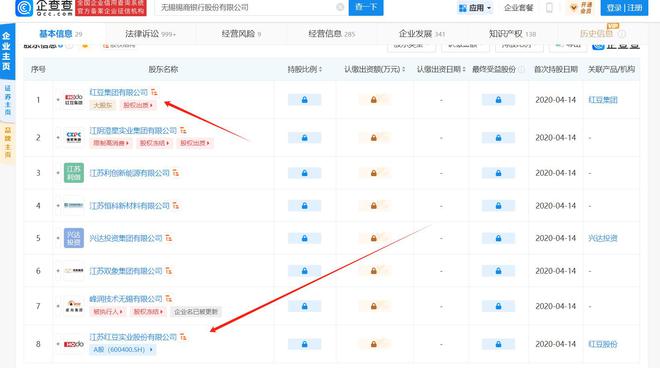Open equity chart icon beside 江苏红豆实业股份有限公司
The image size is (660, 368).
click(183, 337)
